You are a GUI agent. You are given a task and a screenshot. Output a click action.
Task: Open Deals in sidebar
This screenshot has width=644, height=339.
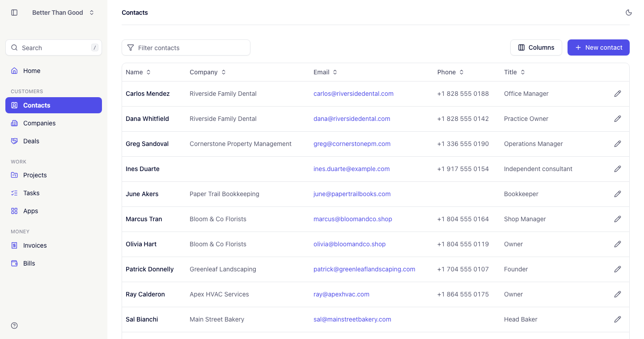point(54,141)
